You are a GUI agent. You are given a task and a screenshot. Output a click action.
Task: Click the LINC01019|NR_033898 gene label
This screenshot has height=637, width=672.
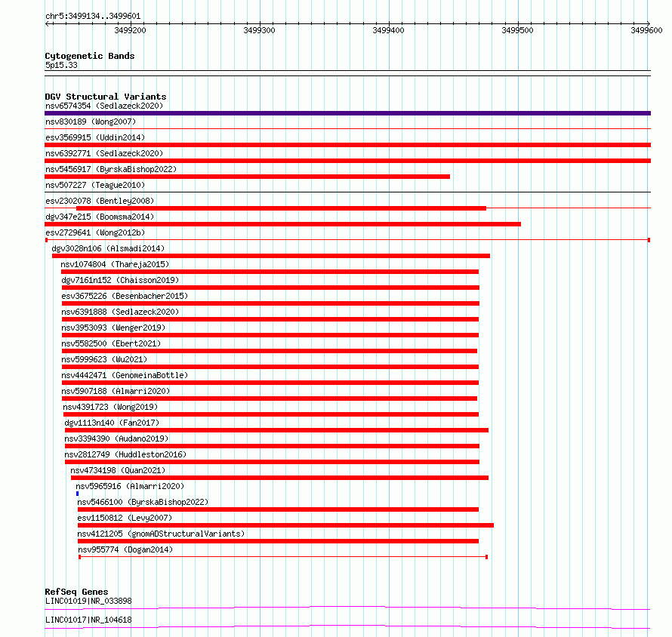coord(88,601)
